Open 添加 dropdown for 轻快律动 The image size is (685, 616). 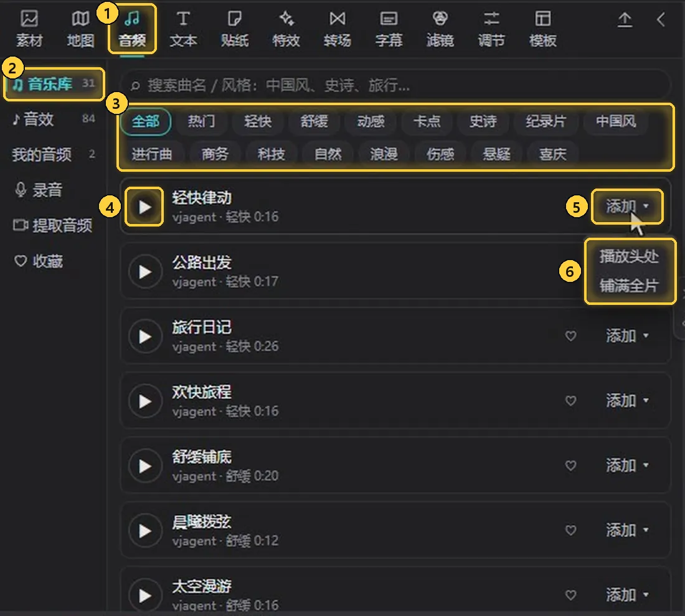pyautogui.click(x=627, y=206)
